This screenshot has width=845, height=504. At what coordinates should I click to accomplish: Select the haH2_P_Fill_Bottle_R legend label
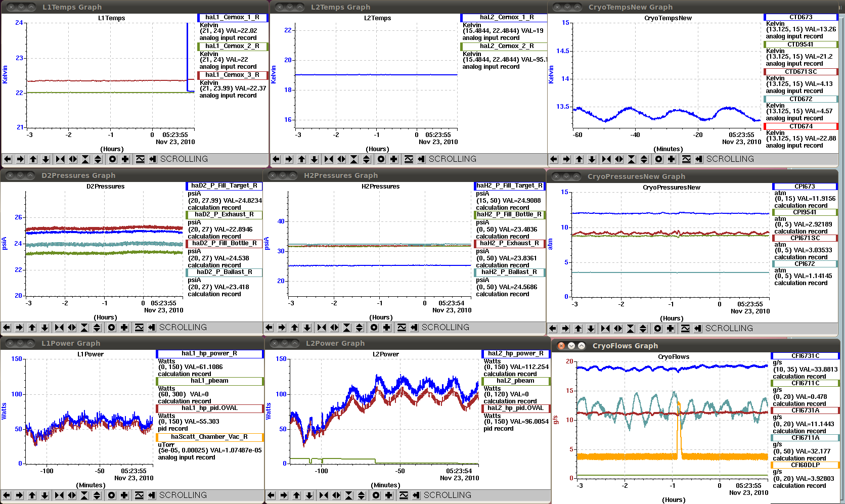pos(509,215)
